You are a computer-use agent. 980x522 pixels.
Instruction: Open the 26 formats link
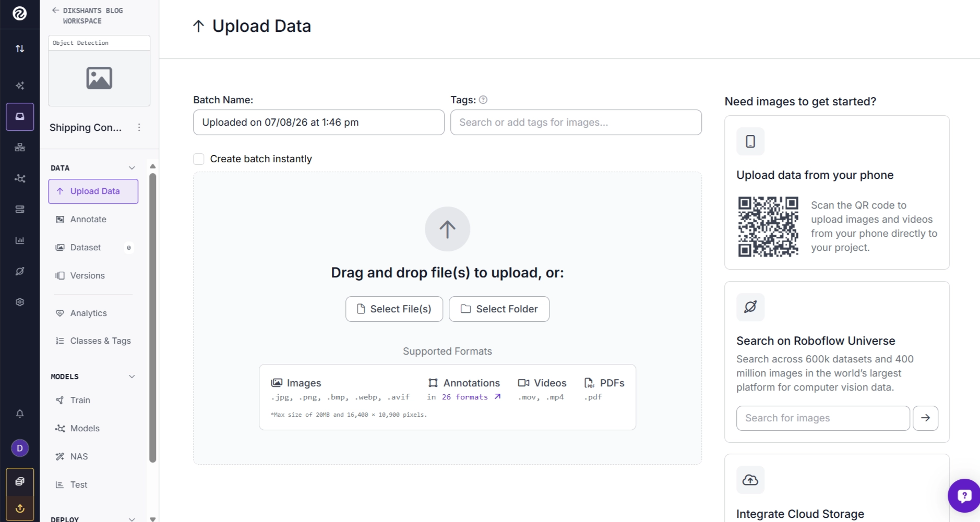click(x=471, y=397)
